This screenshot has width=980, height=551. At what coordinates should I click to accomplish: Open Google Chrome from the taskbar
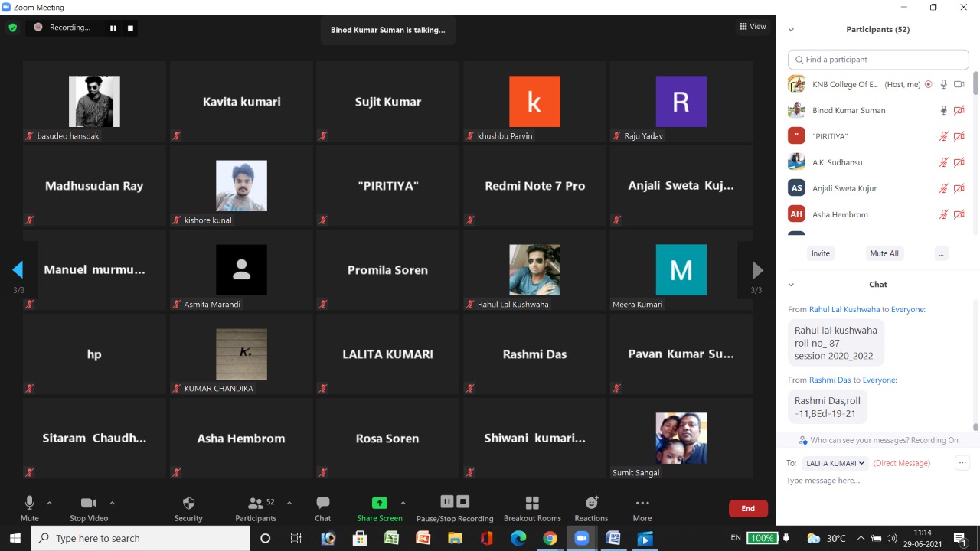point(550,538)
